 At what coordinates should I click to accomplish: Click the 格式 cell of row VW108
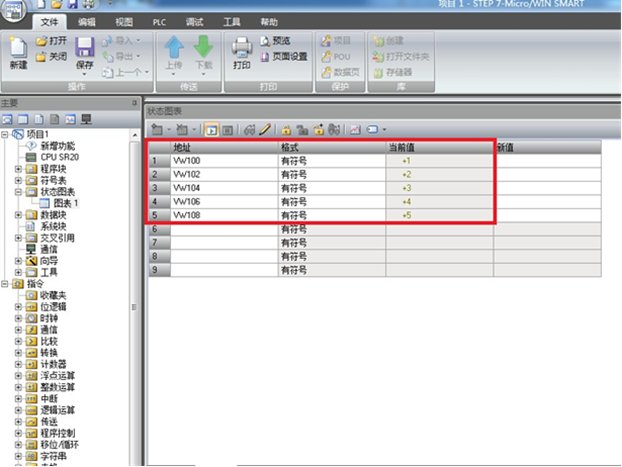coord(332,215)
